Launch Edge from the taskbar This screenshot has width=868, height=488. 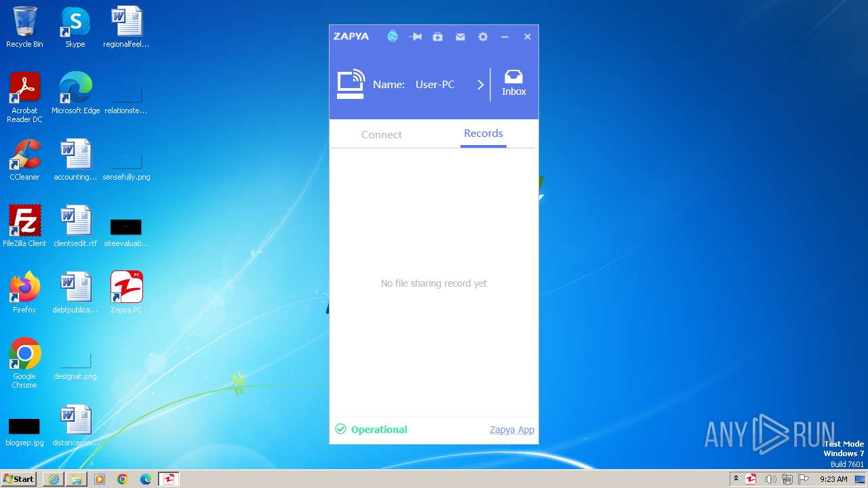(x=146, y=479)
